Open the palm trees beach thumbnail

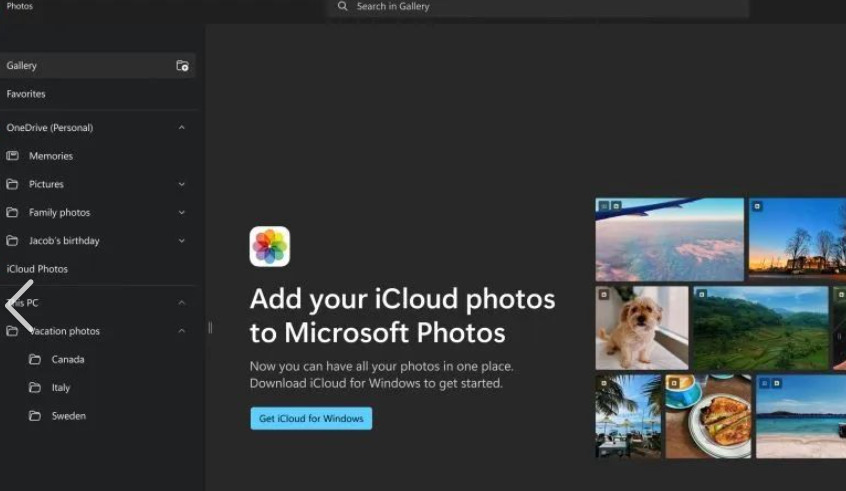628,417
